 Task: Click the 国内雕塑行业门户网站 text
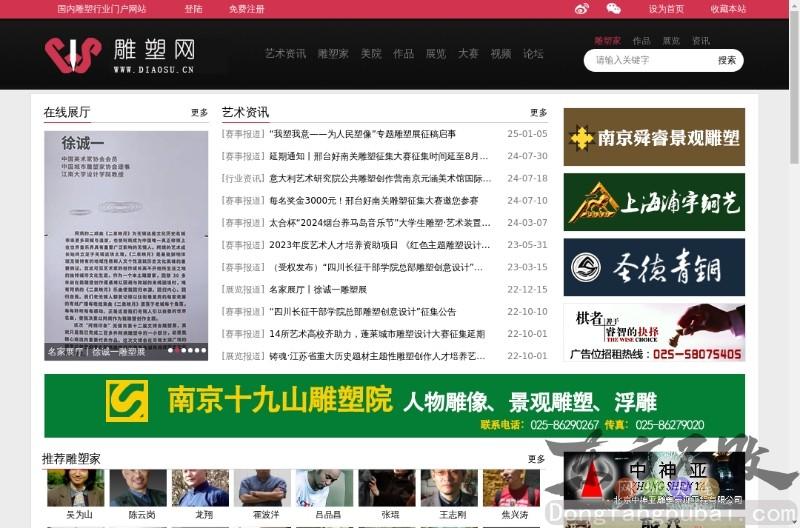tap(102, 9)
